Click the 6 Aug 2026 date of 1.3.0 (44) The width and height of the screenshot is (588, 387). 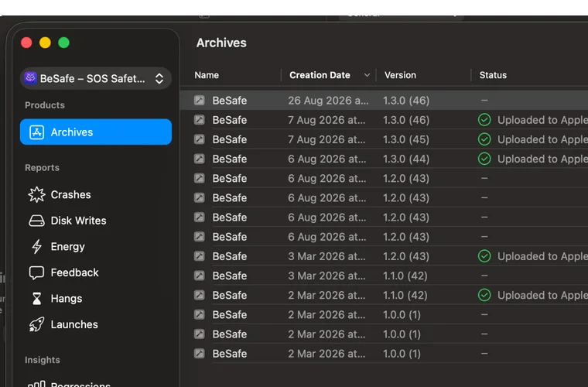click(x=326, y=159)
